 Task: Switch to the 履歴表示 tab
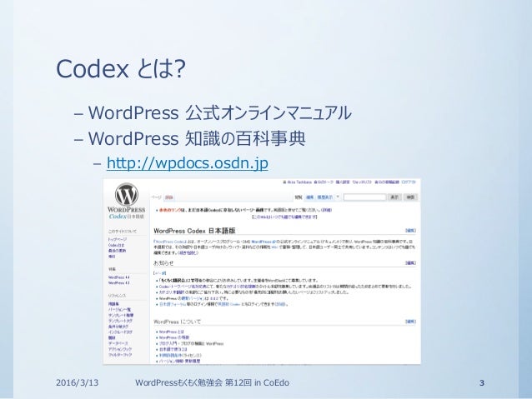[324, 197]
